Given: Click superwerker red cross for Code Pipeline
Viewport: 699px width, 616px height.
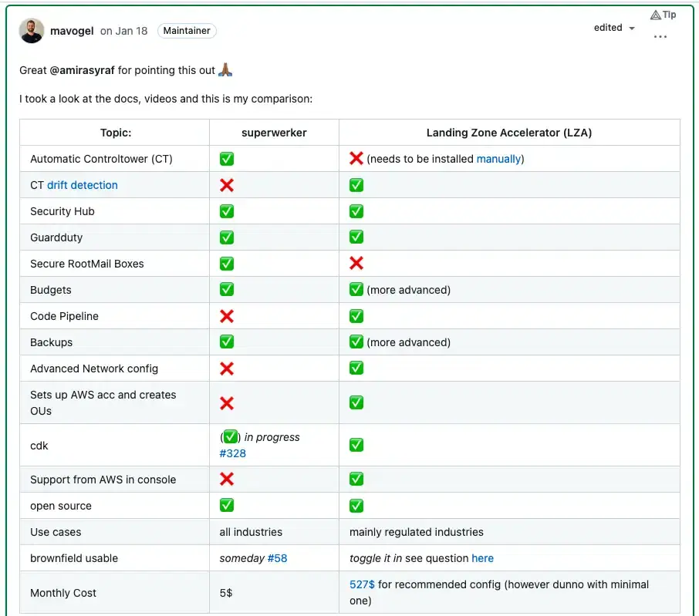Looking at the screenshot, I should click(227, 316).
